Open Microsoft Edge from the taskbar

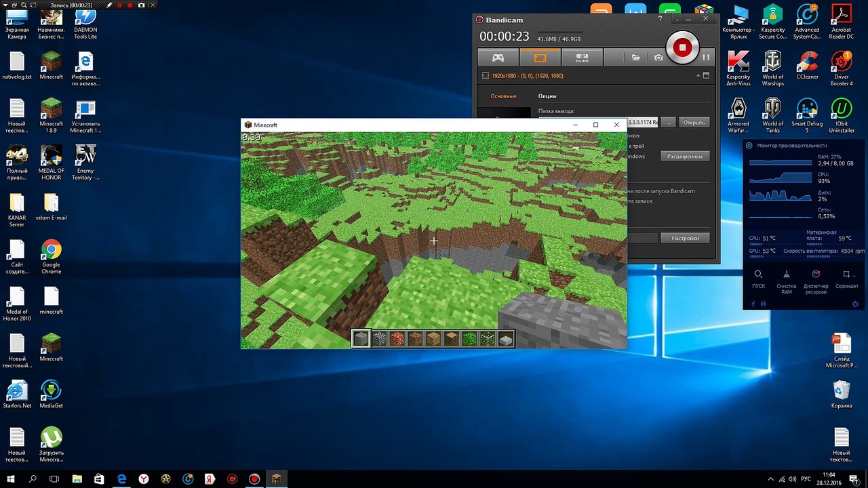[x=122, y=479]
